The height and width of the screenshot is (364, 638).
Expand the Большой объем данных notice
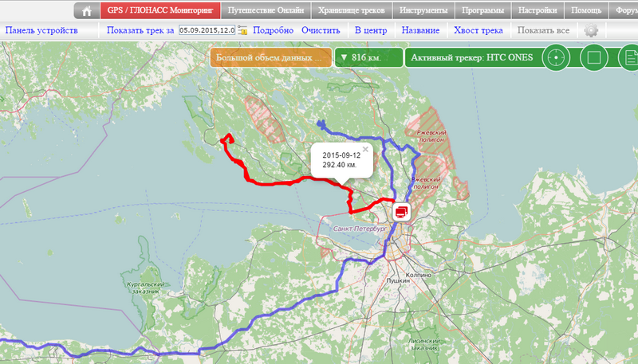(x=270, y=57)
